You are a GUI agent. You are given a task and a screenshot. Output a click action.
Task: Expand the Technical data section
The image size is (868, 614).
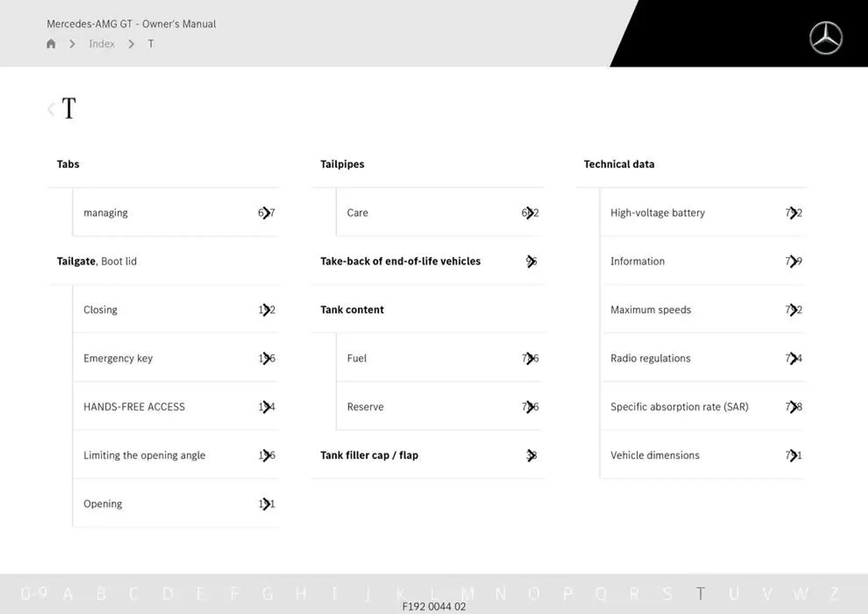click(x=618, y=164)
